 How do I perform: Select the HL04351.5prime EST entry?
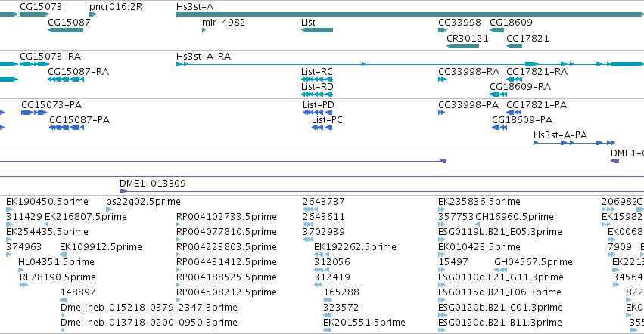[56, 262]
